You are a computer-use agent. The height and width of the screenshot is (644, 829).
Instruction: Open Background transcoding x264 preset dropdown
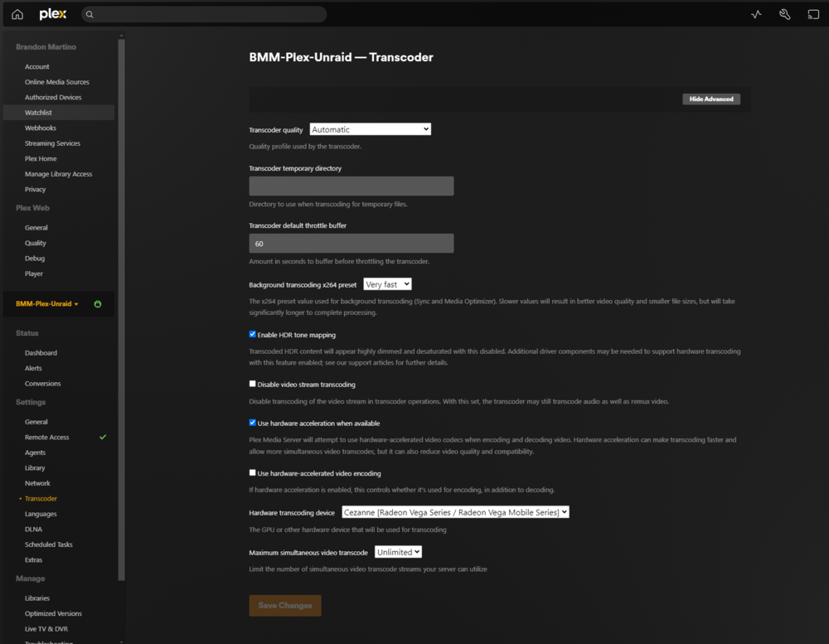click(387, 284)
